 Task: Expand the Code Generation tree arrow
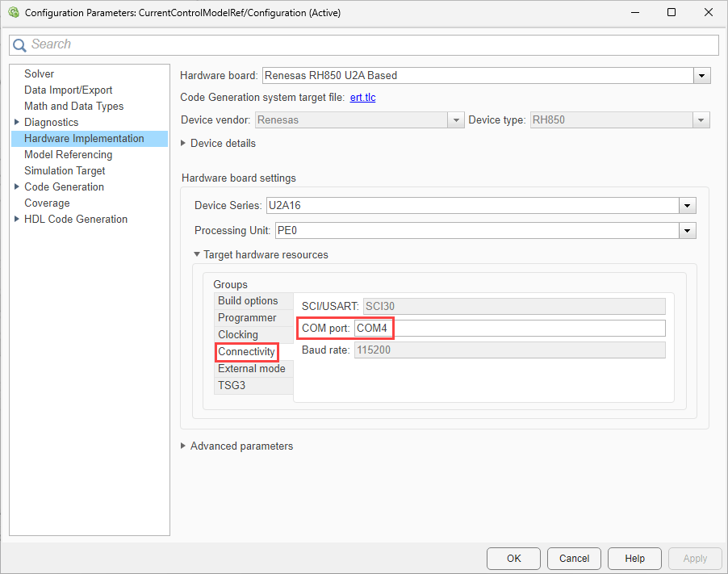pyautogui.click(x=17, y=187)
